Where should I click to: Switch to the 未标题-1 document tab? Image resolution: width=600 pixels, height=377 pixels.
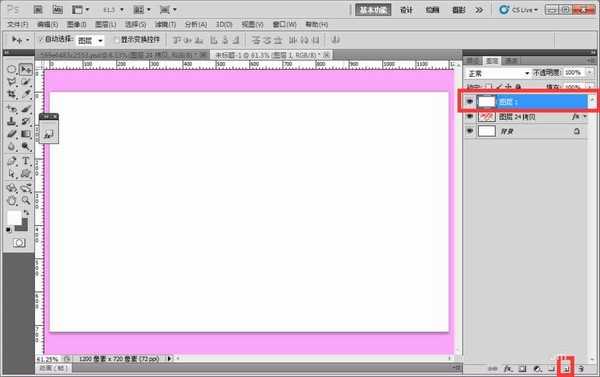click(x=271, y=55)
